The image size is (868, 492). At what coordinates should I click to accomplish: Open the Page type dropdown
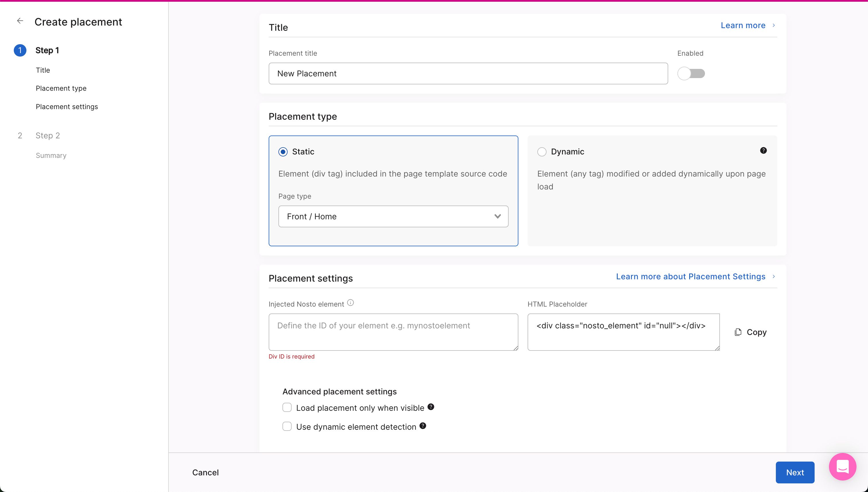coord(393,217)
